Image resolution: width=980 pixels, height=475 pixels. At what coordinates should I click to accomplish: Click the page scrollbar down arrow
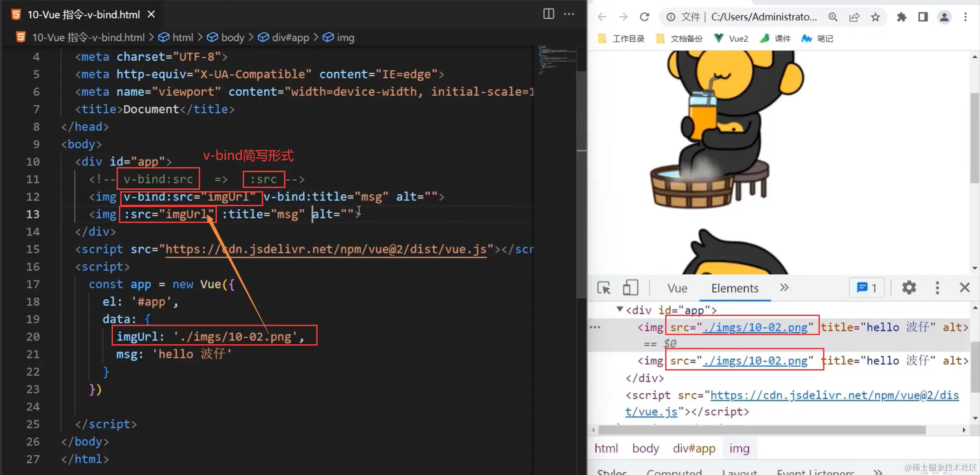[x=975, y=268]
